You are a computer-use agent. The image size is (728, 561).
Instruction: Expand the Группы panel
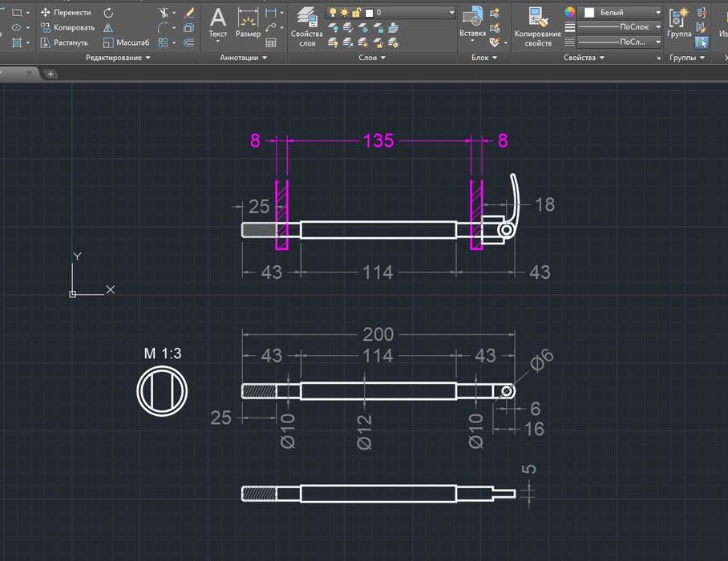coord(686,58)
